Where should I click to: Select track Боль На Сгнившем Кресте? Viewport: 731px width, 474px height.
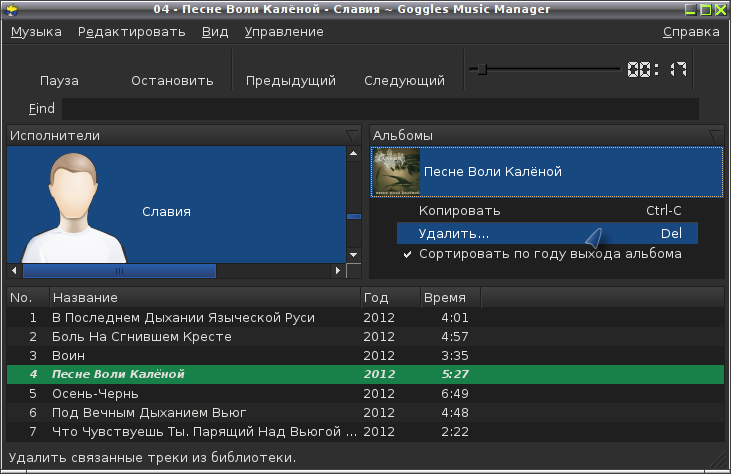(366, 337)
